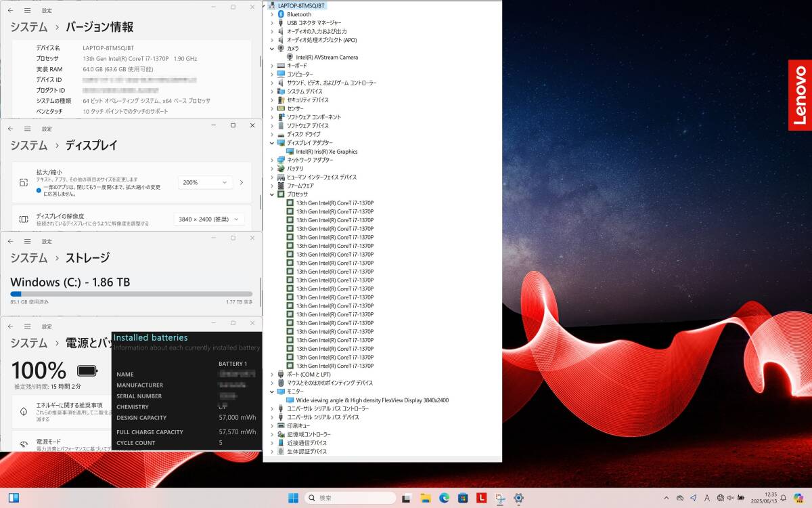Open navigation menu in ディスプレイ window
Viewport: 812px width, 508px height.
(x=28, y=129)
